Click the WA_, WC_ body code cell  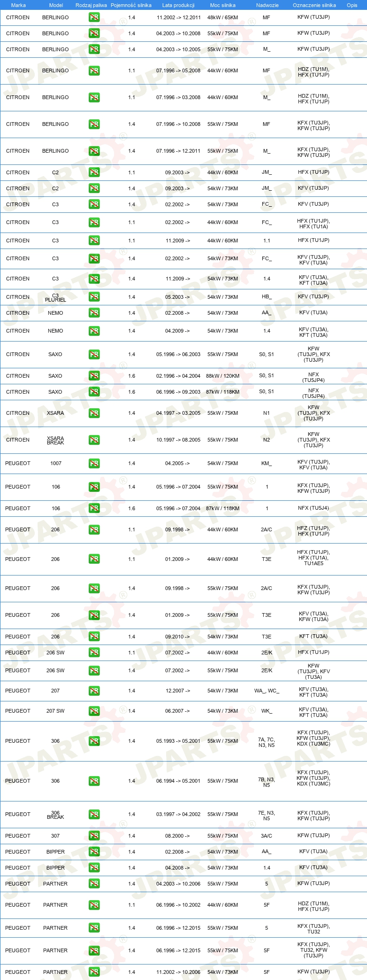(267, 691)
